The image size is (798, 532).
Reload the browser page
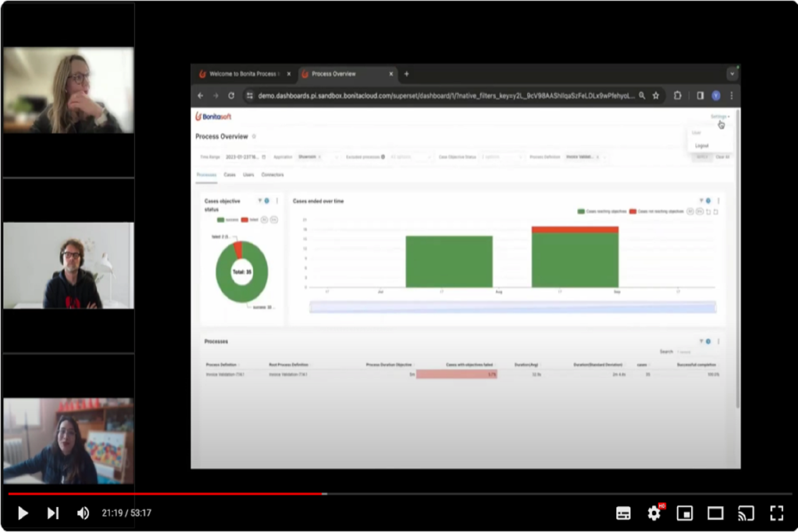click(231, 96)
